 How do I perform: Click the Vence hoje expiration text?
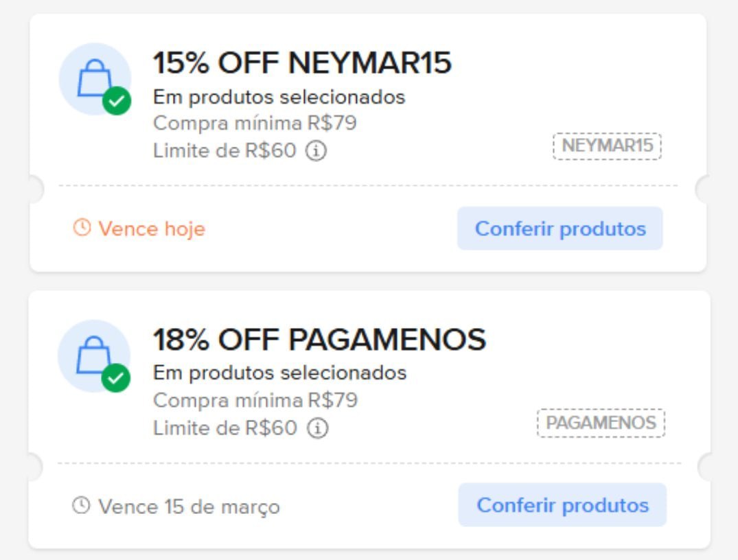pyautogui.click(x=152, y=229)
